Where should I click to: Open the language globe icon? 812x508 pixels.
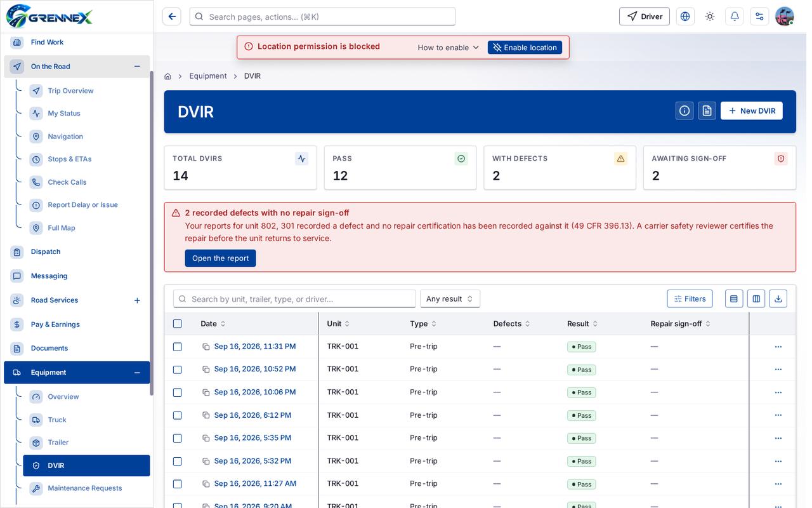click(685, 17)
